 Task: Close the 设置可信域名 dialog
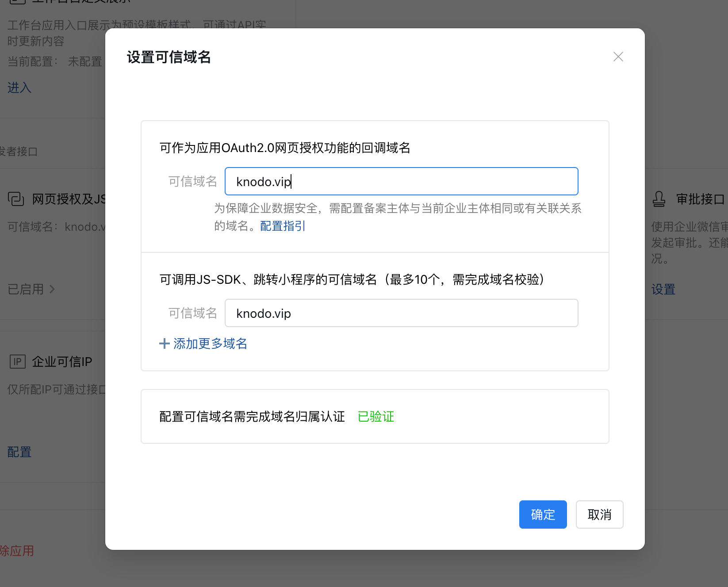tap(618, 57)
